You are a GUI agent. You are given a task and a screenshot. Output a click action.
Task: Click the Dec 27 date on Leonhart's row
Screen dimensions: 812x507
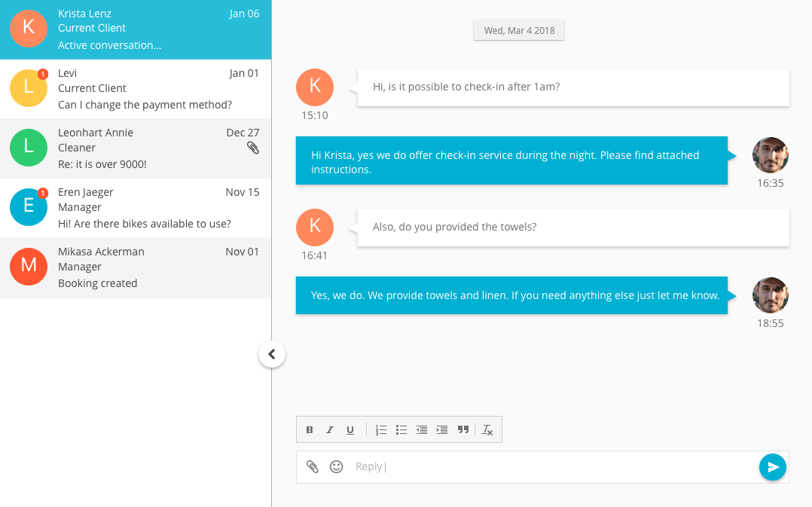(x=243, y=133)
